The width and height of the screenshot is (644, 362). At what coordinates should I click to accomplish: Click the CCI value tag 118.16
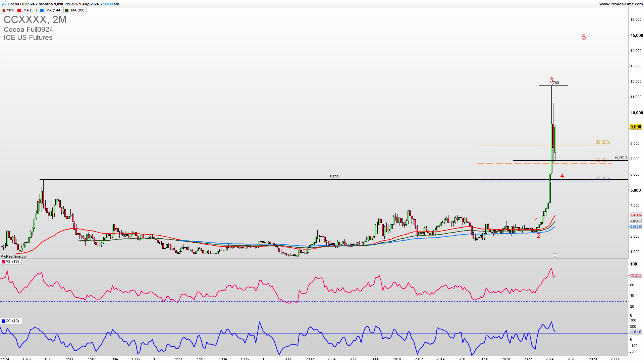(x=636, y=332)
